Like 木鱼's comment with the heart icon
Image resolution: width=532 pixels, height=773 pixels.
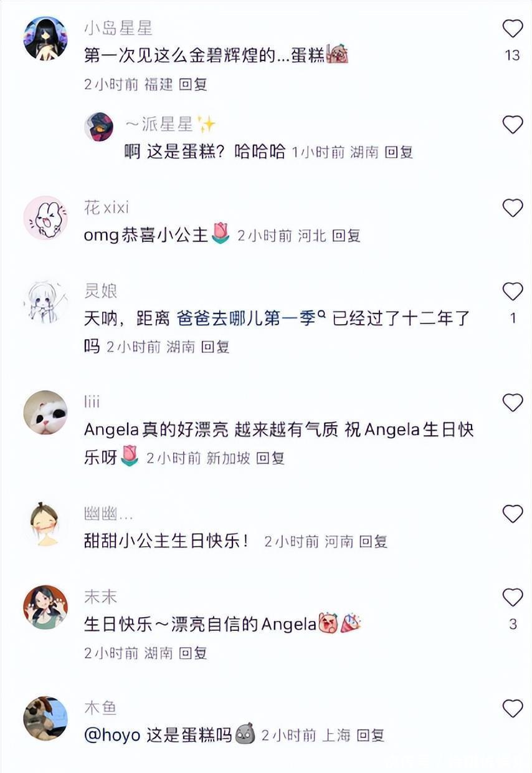(512, 708)
